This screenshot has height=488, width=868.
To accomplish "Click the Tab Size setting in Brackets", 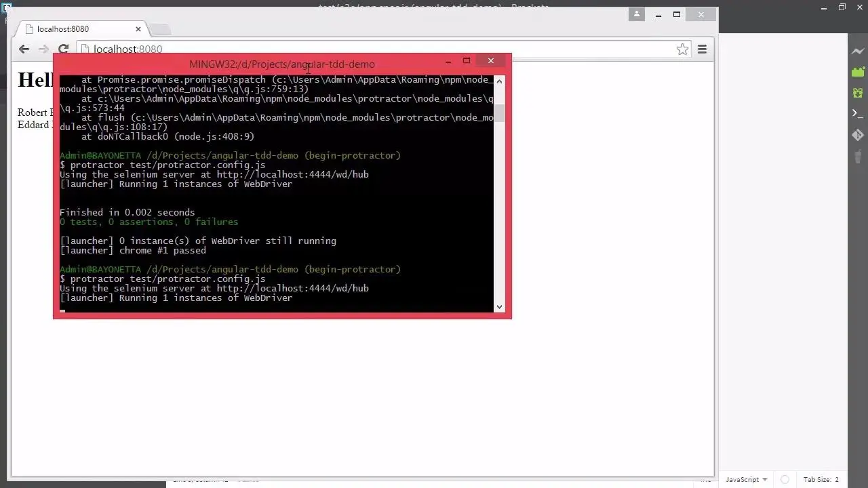I will click(x=821, y=480).
